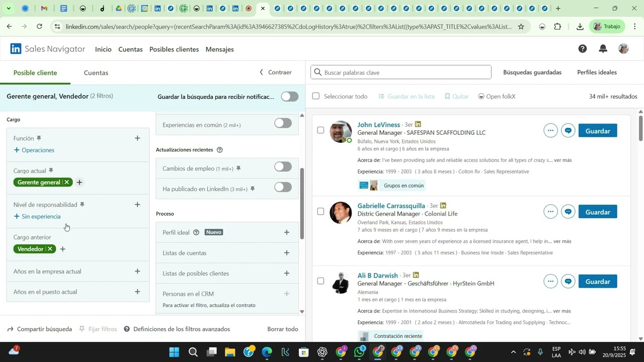Open the Sales Navigator help icon

582,49
